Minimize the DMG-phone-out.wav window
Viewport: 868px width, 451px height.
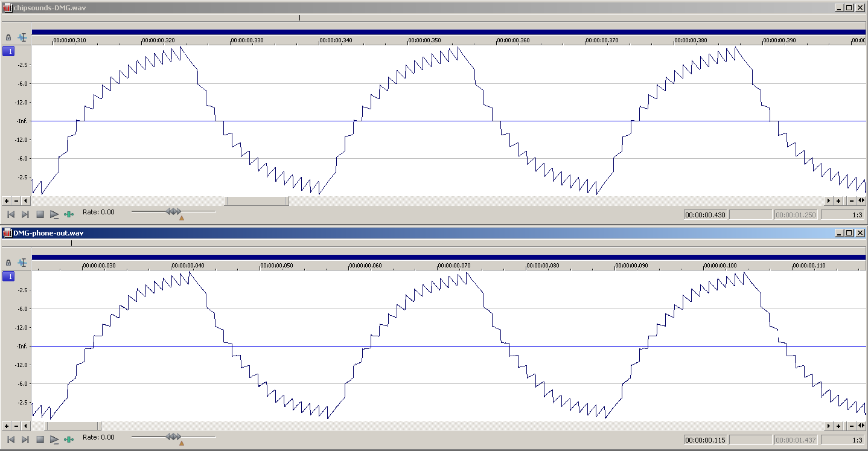pos(840,232)
